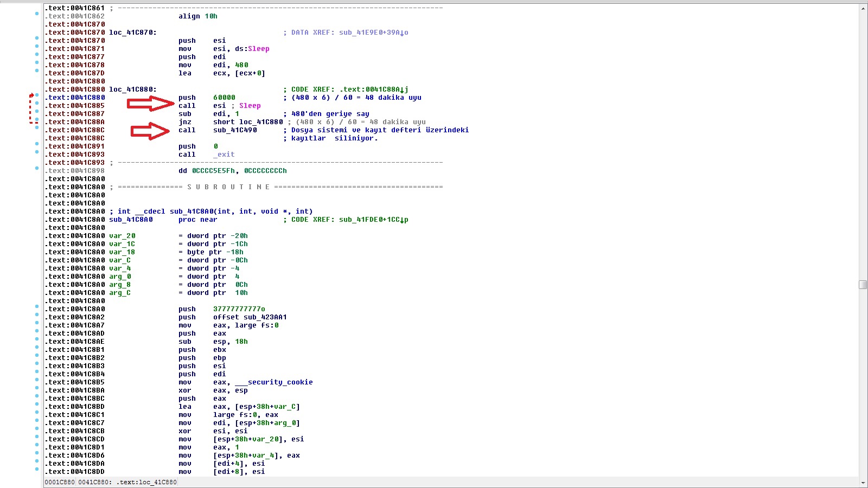The width and height of the screenshot is (868, 488).
Task: Follow the DATA XREF sub_41E9E0+39A link
Action: [374, 33]
